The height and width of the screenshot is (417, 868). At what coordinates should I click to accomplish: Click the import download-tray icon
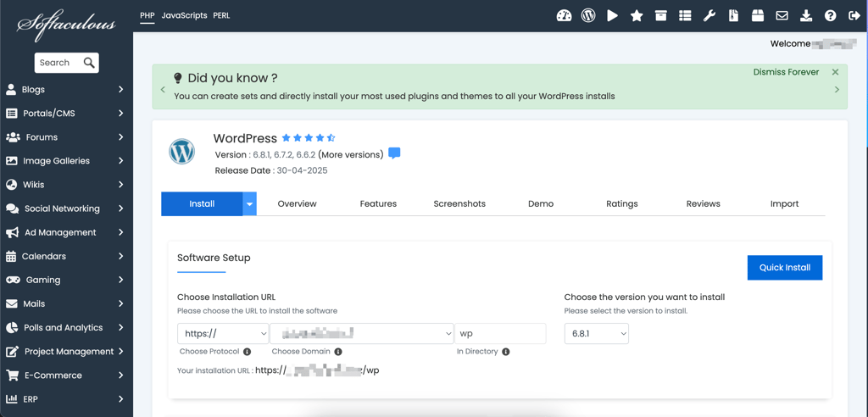click(x=806, y=15)
